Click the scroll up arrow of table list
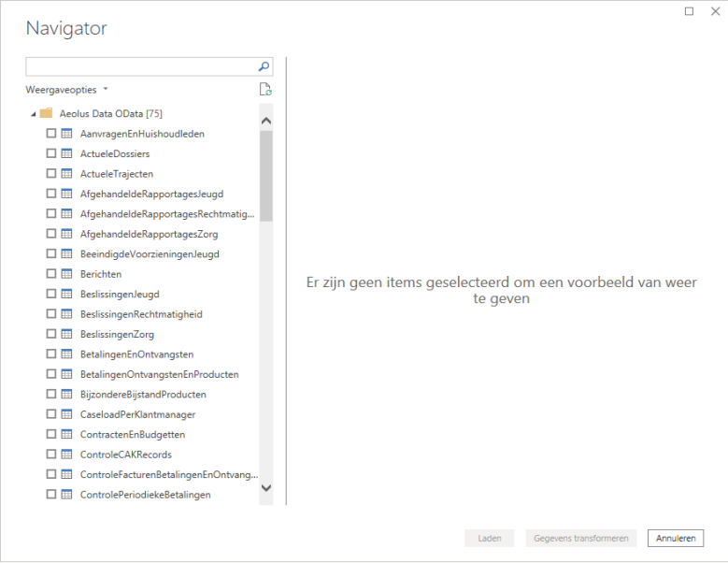 pos(266,121)
